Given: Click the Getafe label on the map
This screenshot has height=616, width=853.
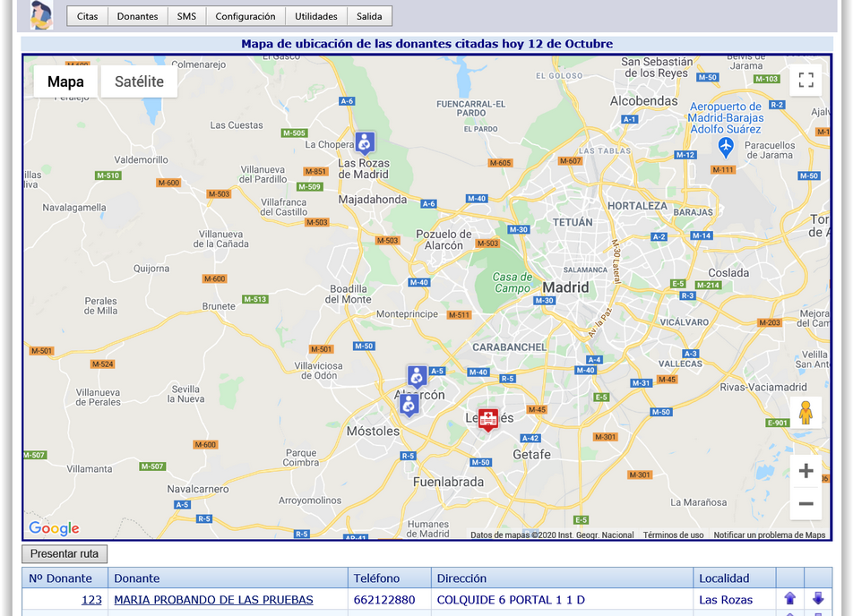Looking at the screenshot, I should 531,455.
